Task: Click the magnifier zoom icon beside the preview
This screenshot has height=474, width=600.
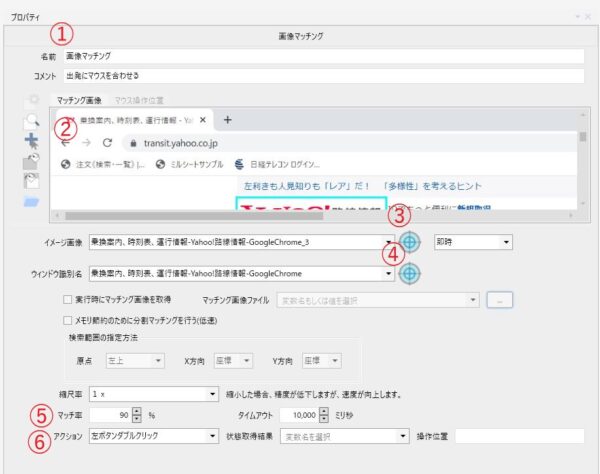Action: (31, 121)
